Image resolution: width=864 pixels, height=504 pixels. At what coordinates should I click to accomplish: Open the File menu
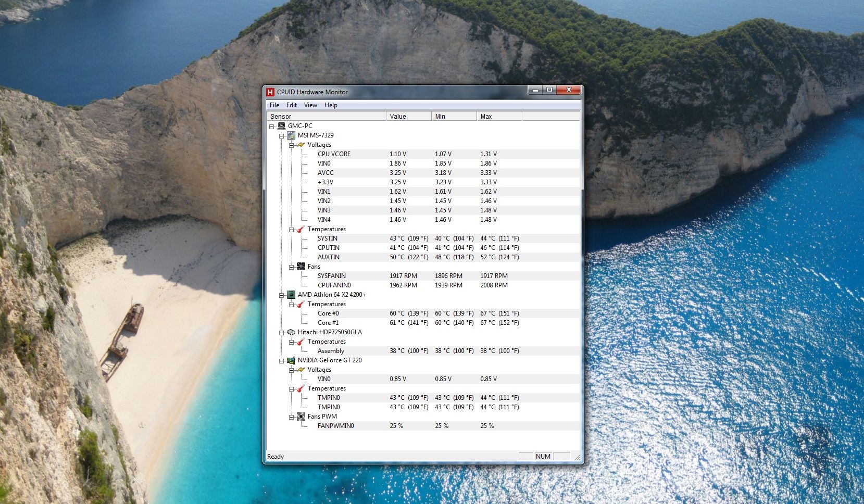click(274, 105)
